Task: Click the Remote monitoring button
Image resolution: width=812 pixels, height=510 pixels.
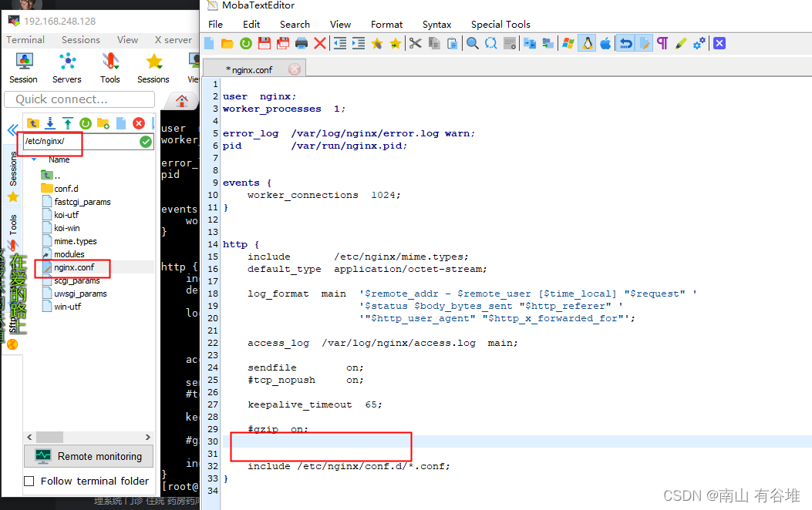Action: point(89,456)
